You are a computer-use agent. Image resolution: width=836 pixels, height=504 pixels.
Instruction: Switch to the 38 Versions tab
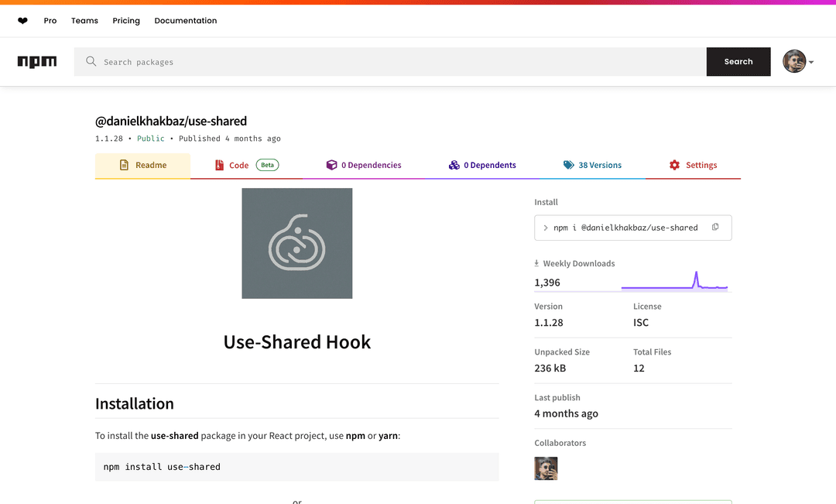tap(592, 166)
